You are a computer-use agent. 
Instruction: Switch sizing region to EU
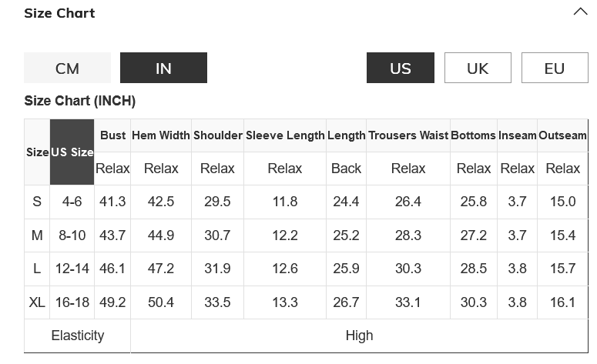(555, 68)
